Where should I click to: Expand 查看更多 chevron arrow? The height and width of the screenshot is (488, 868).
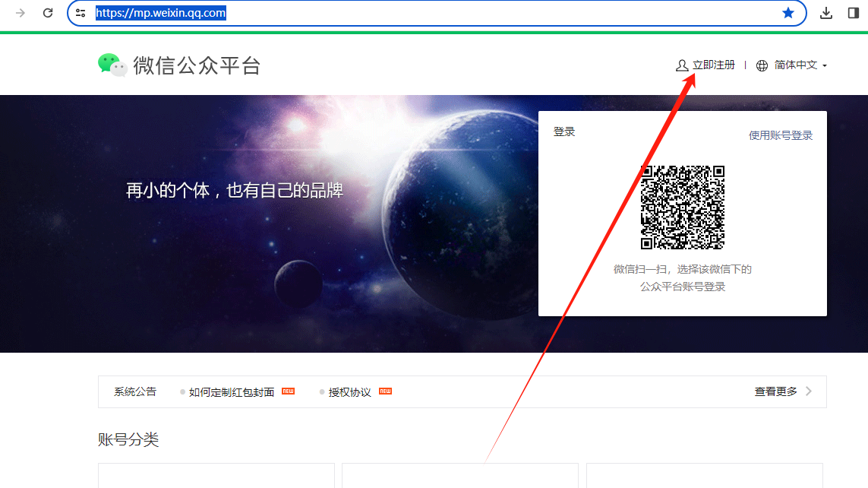(809, 391)
